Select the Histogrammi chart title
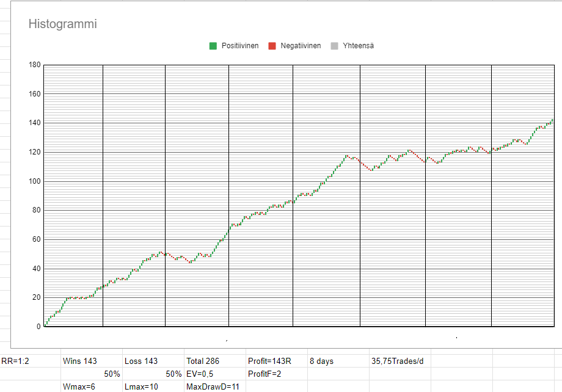The height and width of the screenshot is (392, 562). click(63, 24)
